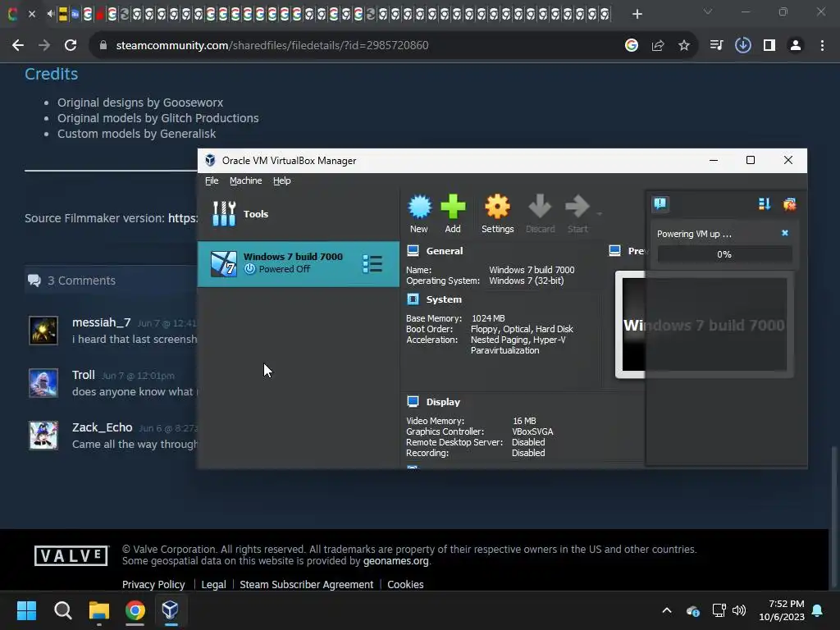Screen dimensions: 840x630
Task: Reload the Steam community page
Action: tap(71, 46)
